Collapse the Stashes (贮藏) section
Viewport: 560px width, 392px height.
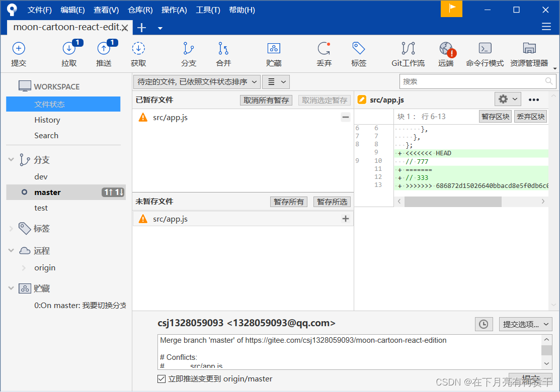[x=11, y=288]
